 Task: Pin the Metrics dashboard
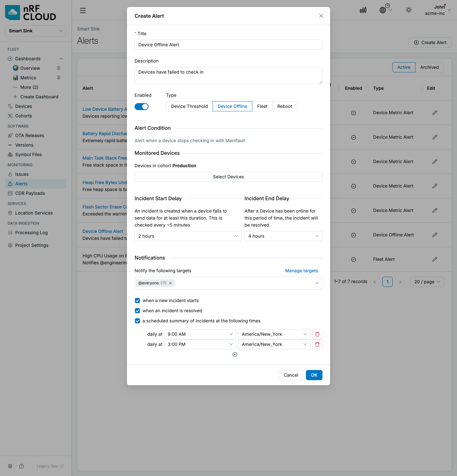[59, 78]
